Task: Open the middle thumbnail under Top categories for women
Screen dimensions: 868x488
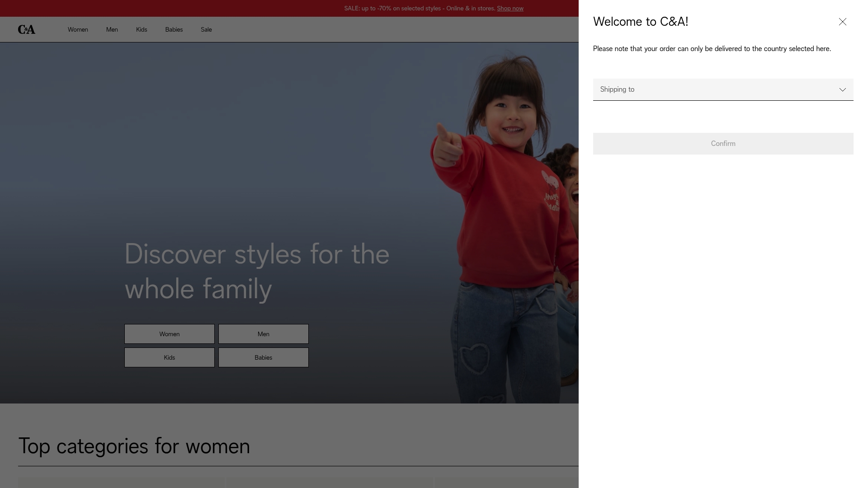Action: [x=330, y=483]
